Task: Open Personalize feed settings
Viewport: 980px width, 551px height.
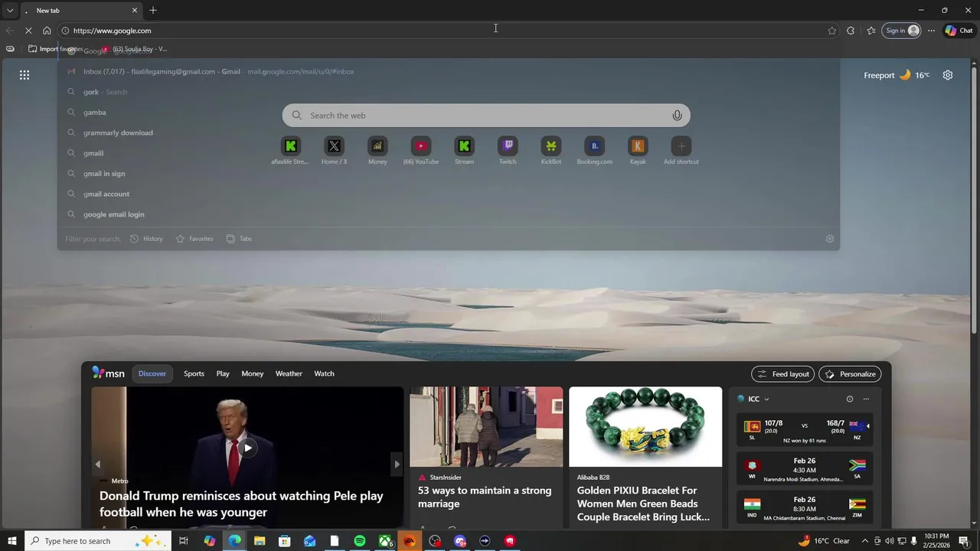Action: [850, 374]
